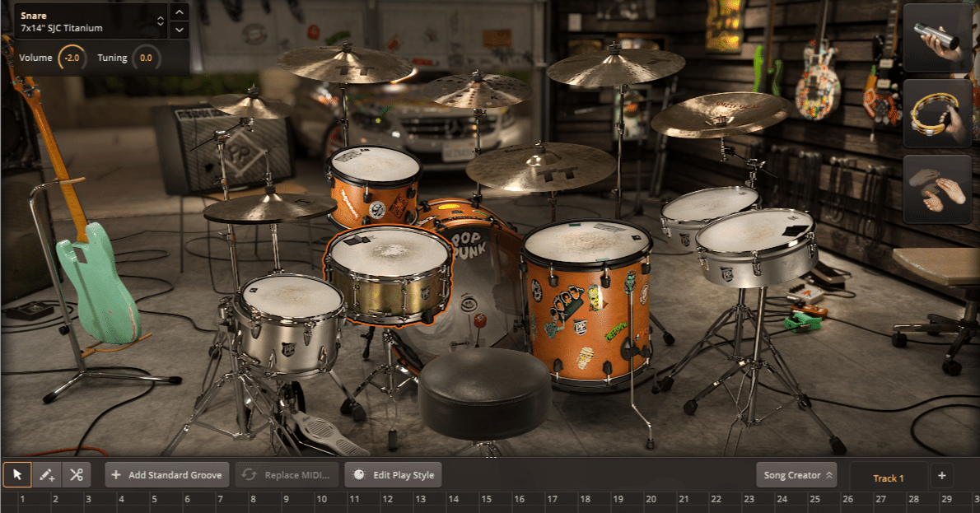Select the front silver timbale drum
Screen dimensions: 980x513
click(x=756, y=247)
